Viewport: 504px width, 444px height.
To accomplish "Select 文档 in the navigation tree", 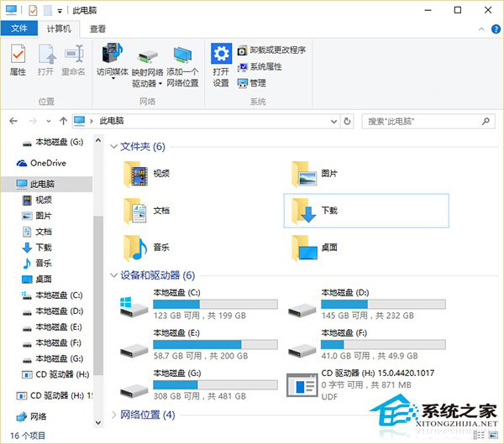I will click(x=37, y=232).
